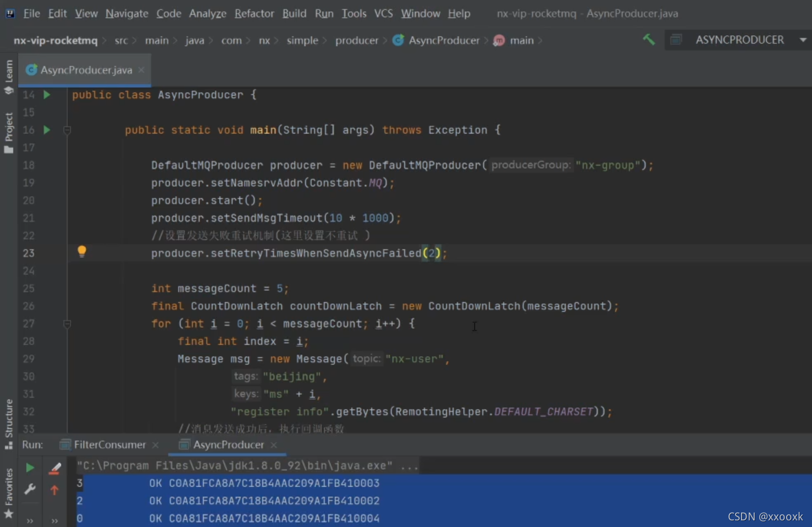Close the AsyncProducer run tab
The width and height of the screenshot is (812, 527).
(x=274, y=444)
